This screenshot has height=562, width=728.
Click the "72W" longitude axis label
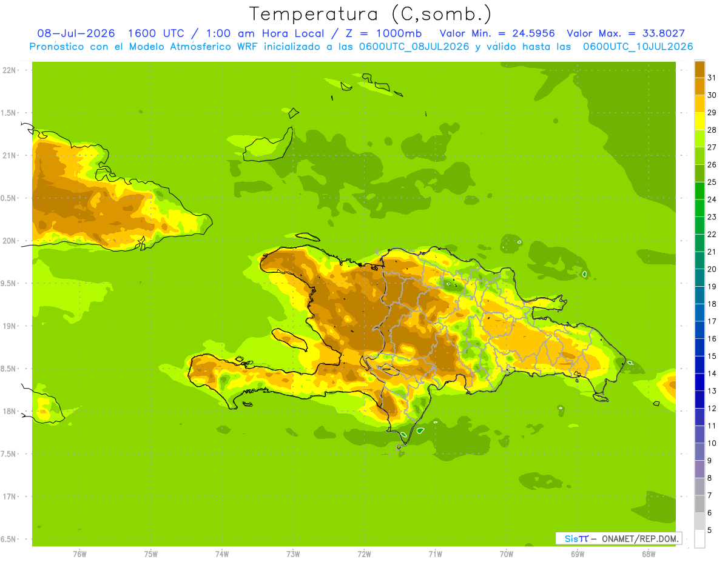click(365, 554)
